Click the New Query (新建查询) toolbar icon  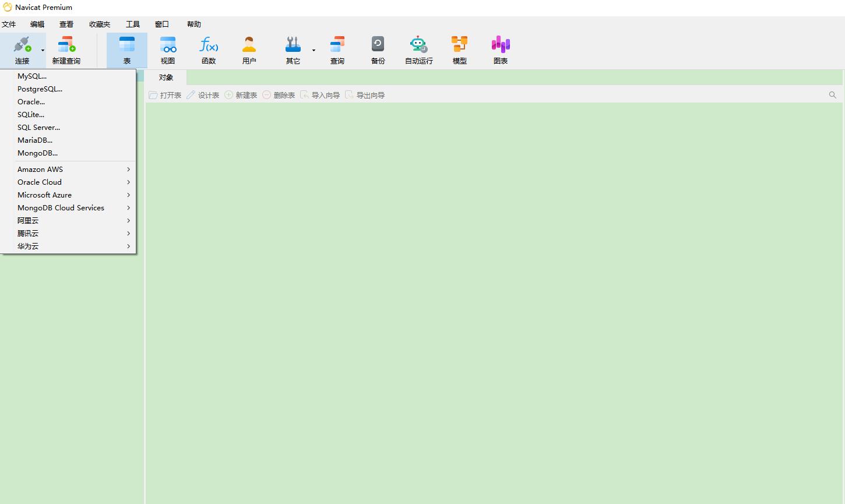tap(66, 50)
